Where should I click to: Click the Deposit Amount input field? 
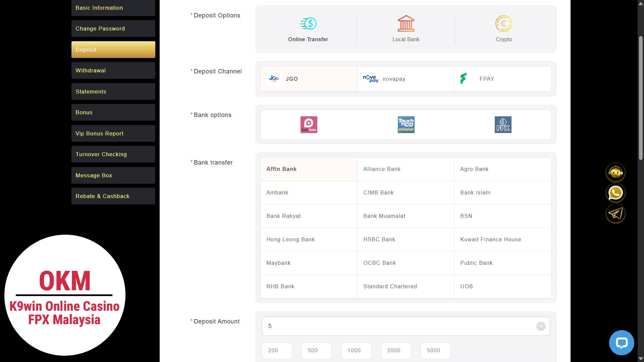point(406,326)
